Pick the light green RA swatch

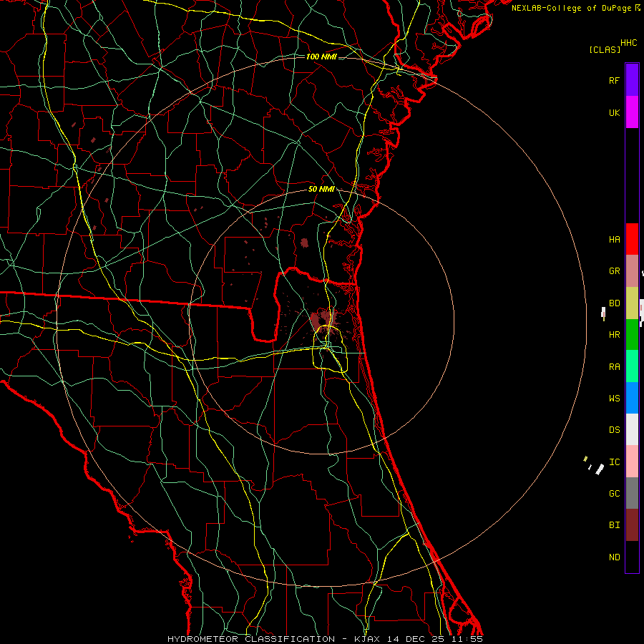point(632,366)
